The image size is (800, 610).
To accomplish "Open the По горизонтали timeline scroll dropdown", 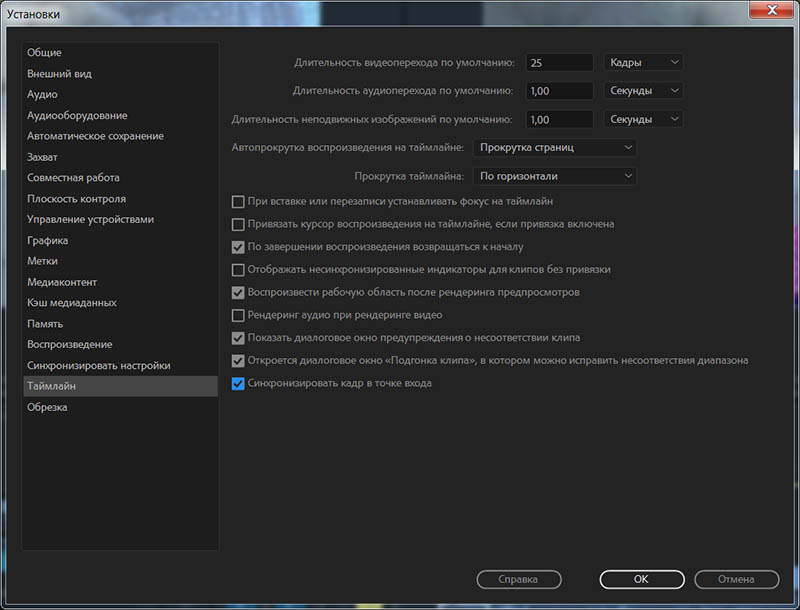I will (555, 176).
